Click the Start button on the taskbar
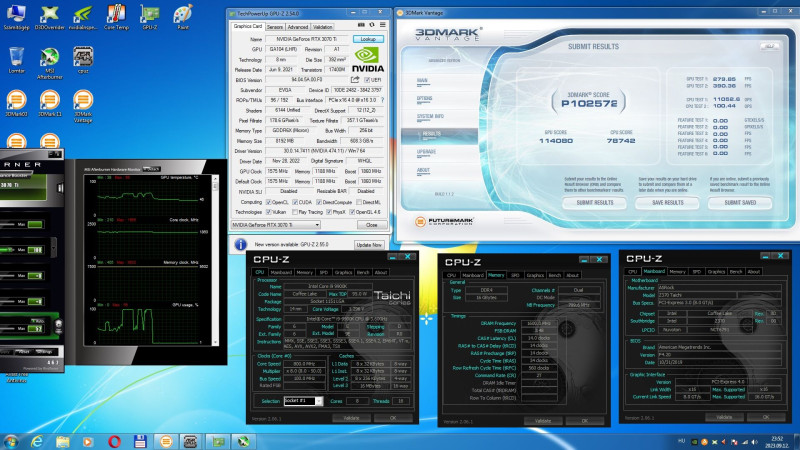 [x=10, y=441]
